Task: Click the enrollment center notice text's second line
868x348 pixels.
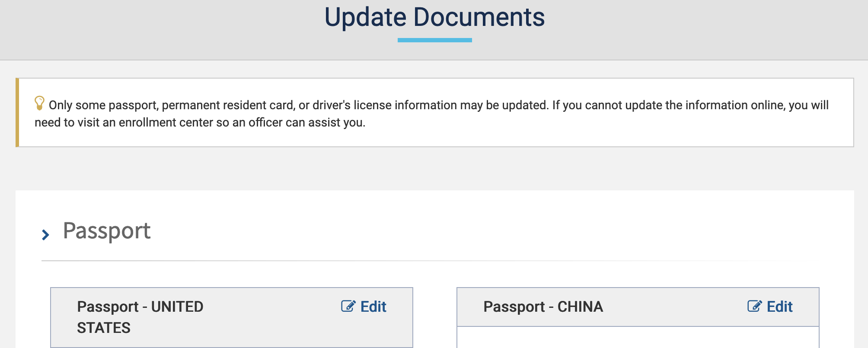Action: [x=200, y=123]
